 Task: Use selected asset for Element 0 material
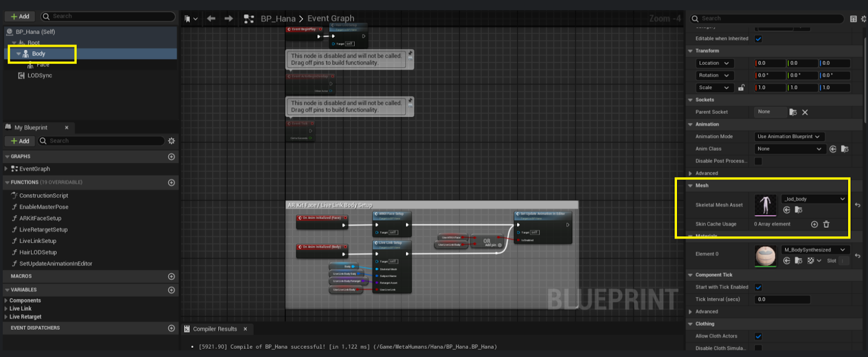coord(787,261)
